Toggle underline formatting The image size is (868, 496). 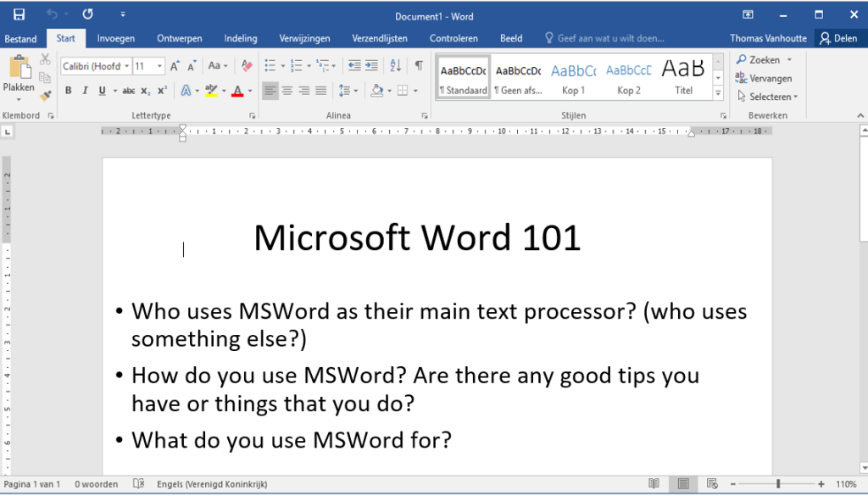(x=102, y=90)
